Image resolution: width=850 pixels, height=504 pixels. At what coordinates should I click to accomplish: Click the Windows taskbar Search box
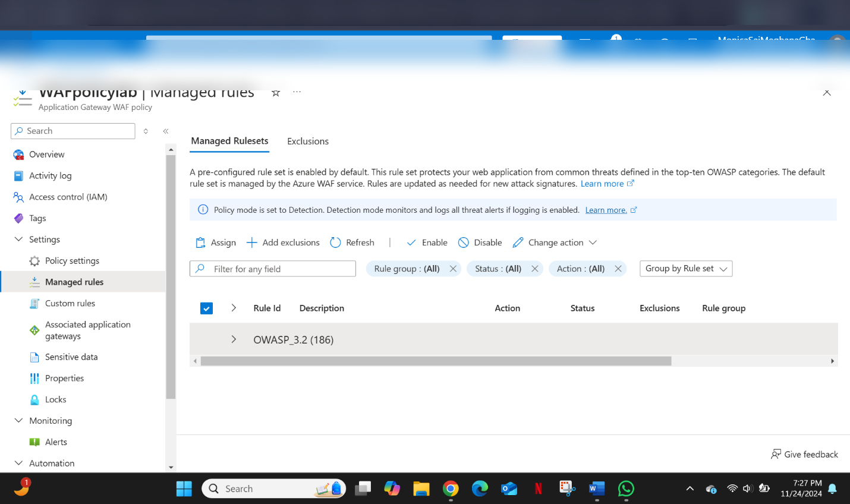[x=274, y=489]
